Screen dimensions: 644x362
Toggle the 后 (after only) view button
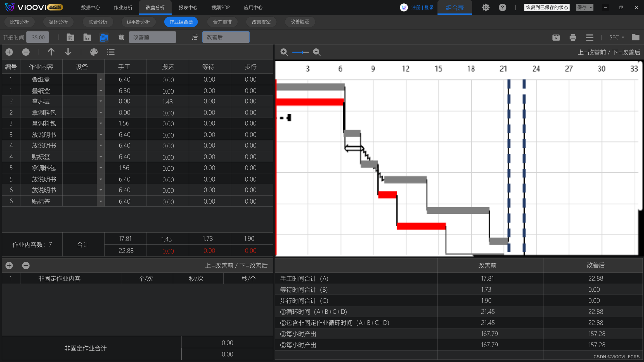(x=87, y=37)
